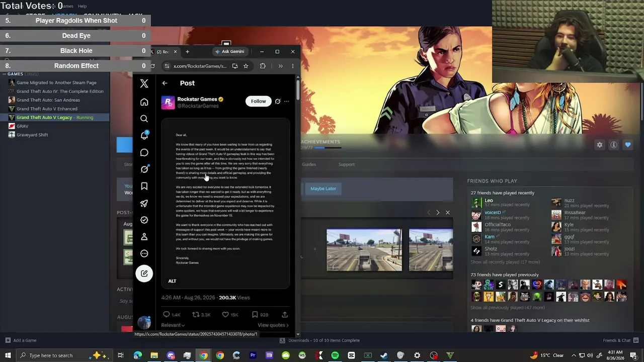This screenshot has width=644, height=362.
Task: Open Chrome extensions puzzle icon
Action: (x=263, y=66)
